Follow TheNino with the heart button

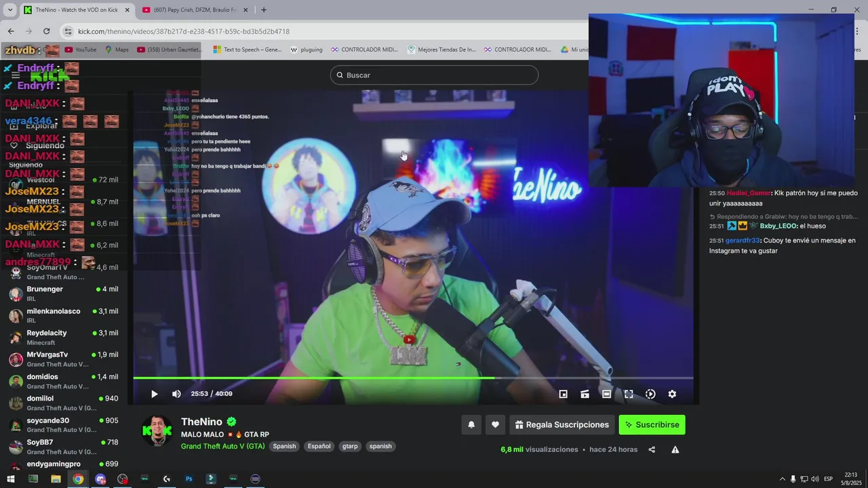[495, 425]
